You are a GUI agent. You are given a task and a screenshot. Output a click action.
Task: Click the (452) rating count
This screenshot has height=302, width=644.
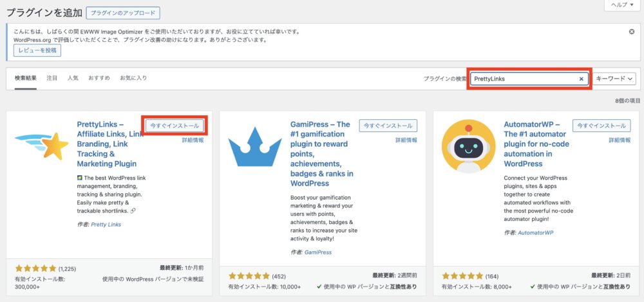coord(278,276)
